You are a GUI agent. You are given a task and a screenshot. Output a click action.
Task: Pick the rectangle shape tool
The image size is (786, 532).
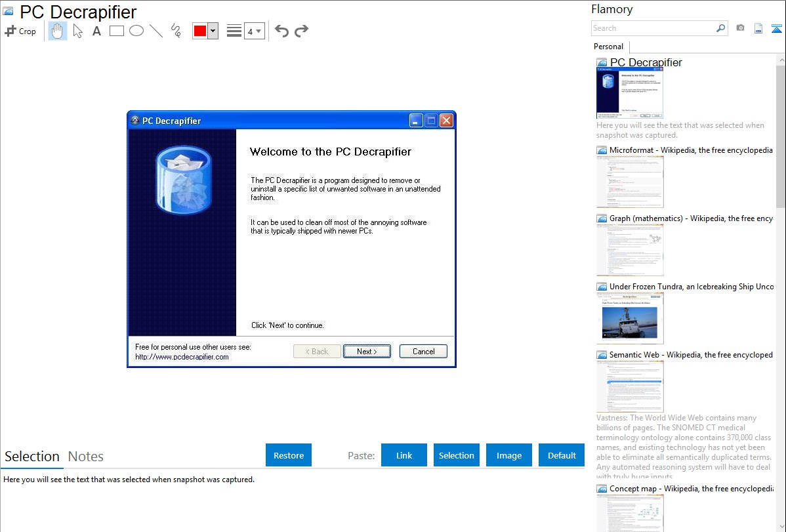pyautogui.click(x=116, y=31)
